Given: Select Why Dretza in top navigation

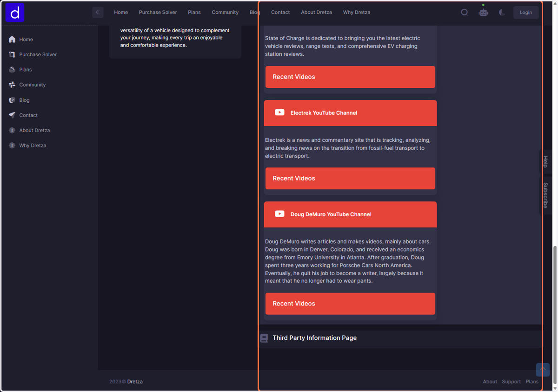Looking at the screenshot, I should (357, 13).
